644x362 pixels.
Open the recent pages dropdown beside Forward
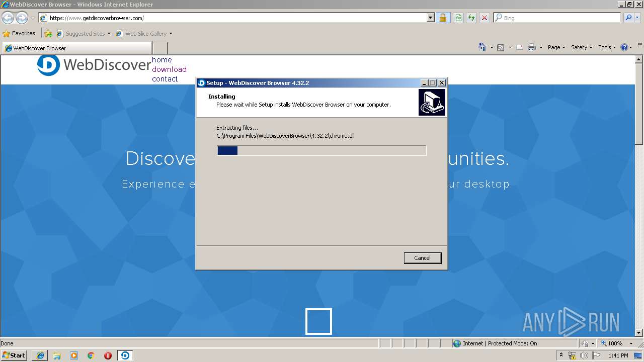pyautogui.click(x=33, y=18)
